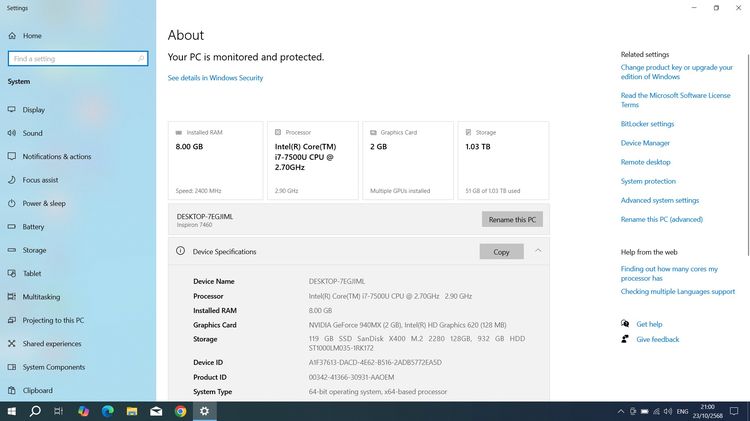
Task: Open the Windows Start menu
Action: (11, 411)
